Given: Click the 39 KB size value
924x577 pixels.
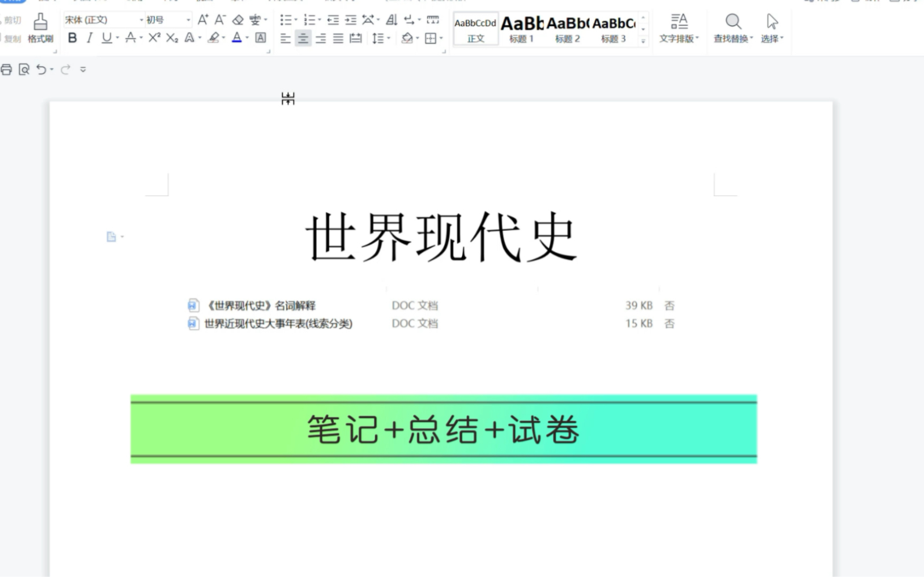Looking at the screenshot, I should point(639,306).
